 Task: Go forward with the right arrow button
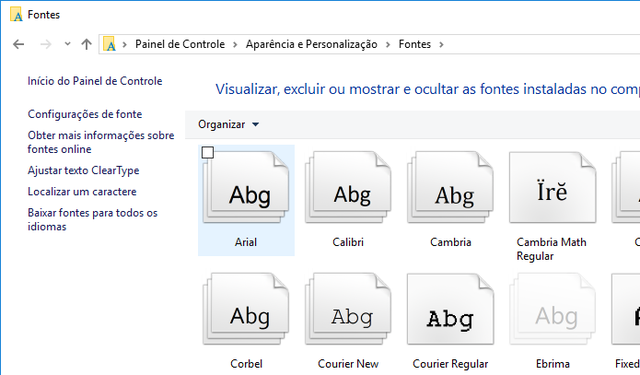click(46, 44)
